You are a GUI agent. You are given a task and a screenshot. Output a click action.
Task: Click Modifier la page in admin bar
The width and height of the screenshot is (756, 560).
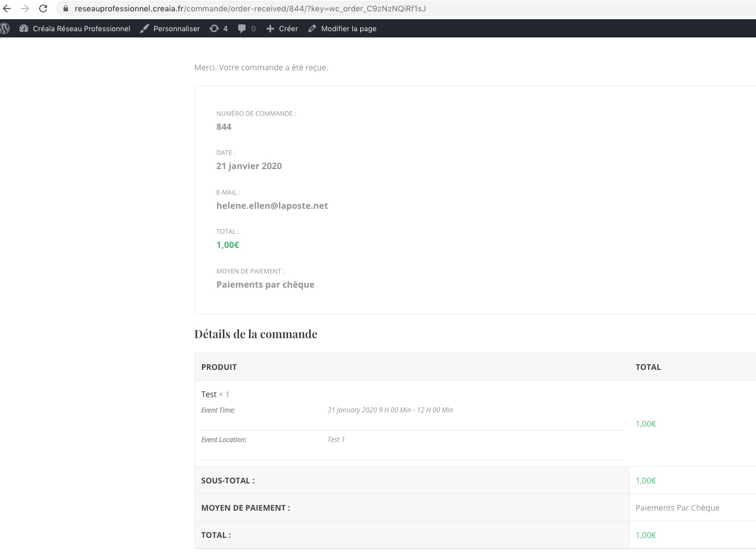point(343,28)
